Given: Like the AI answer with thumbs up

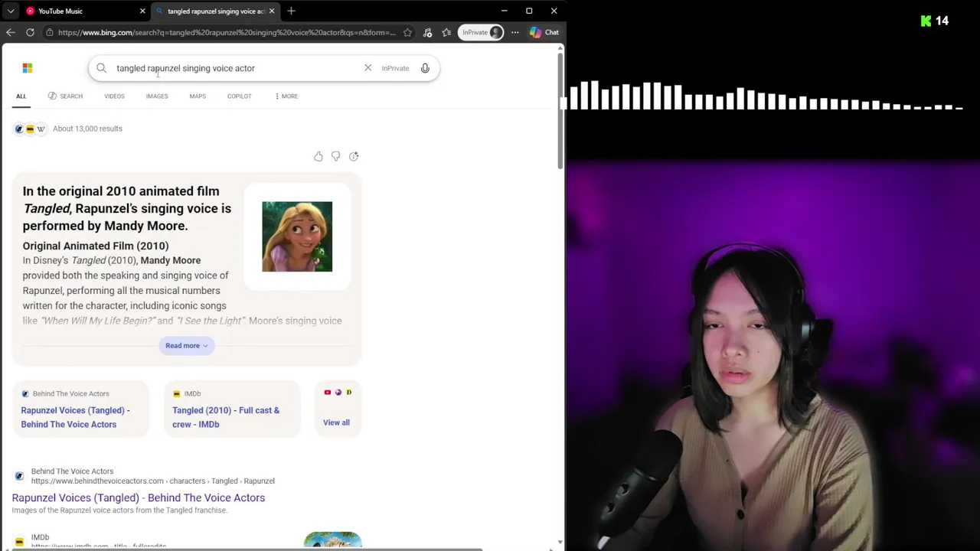Looking at the screenshot, I should [x=318, y=156].
